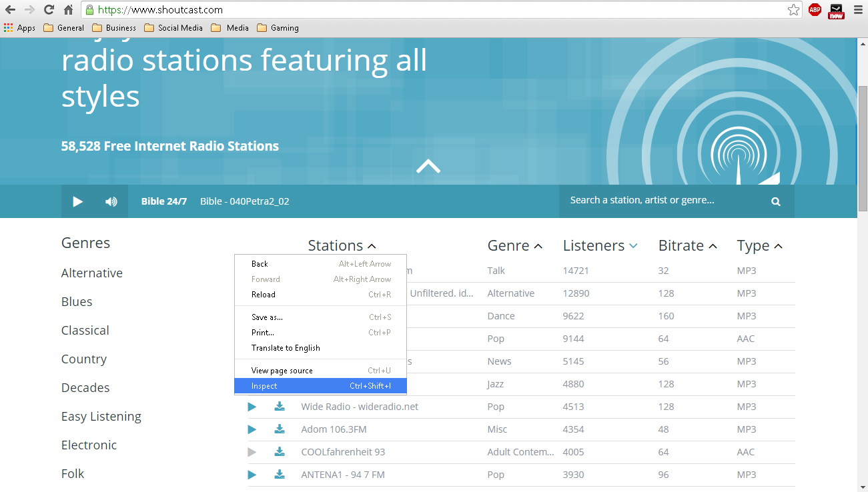Mute the player volume speaker icon

[x=111, y=201]
